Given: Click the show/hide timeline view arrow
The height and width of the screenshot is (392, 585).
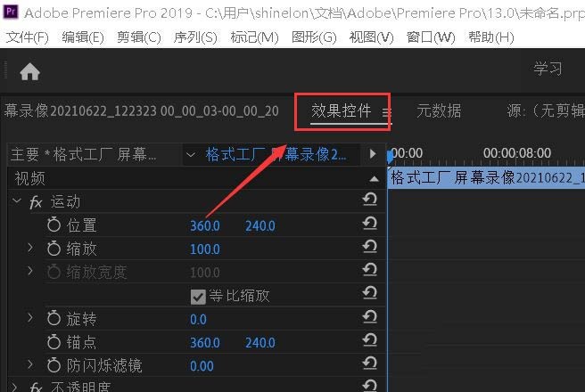Looking at the screenshot, I should coord(373,154).
